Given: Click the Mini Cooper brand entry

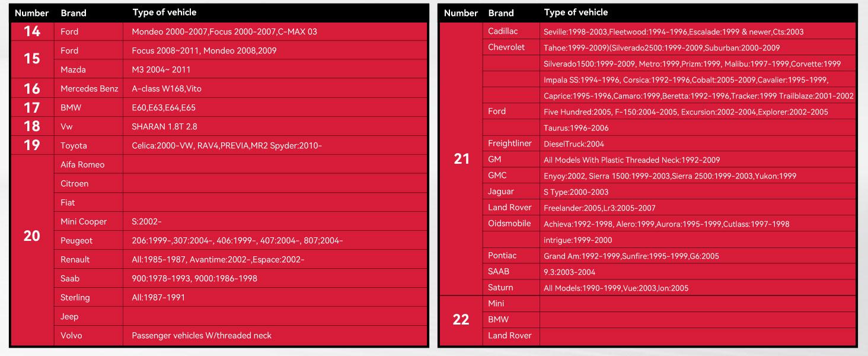Looking at the screenshot, I should point(84,221).
